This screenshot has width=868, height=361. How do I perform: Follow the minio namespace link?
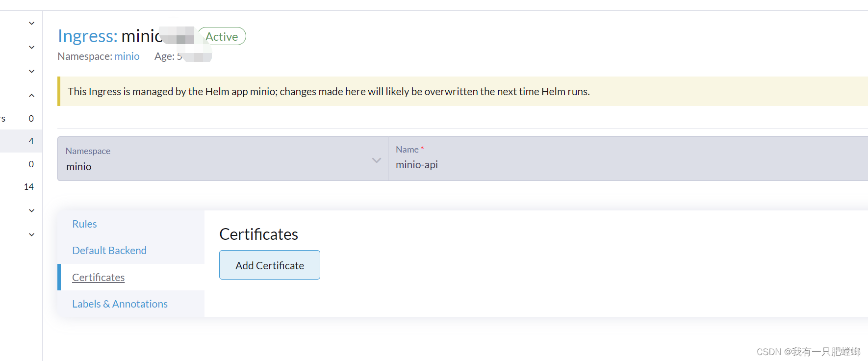click(127, 56)
